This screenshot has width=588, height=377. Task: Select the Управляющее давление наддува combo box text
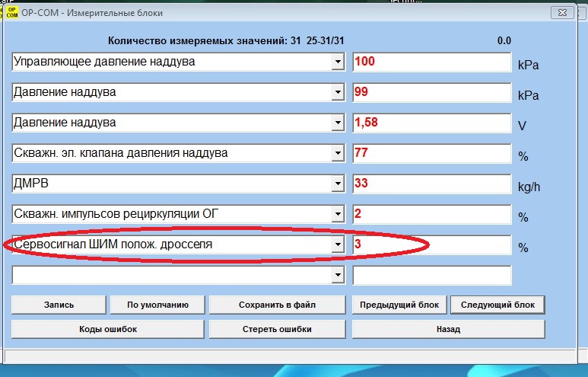pyautogui.click(x=104, y=62)
